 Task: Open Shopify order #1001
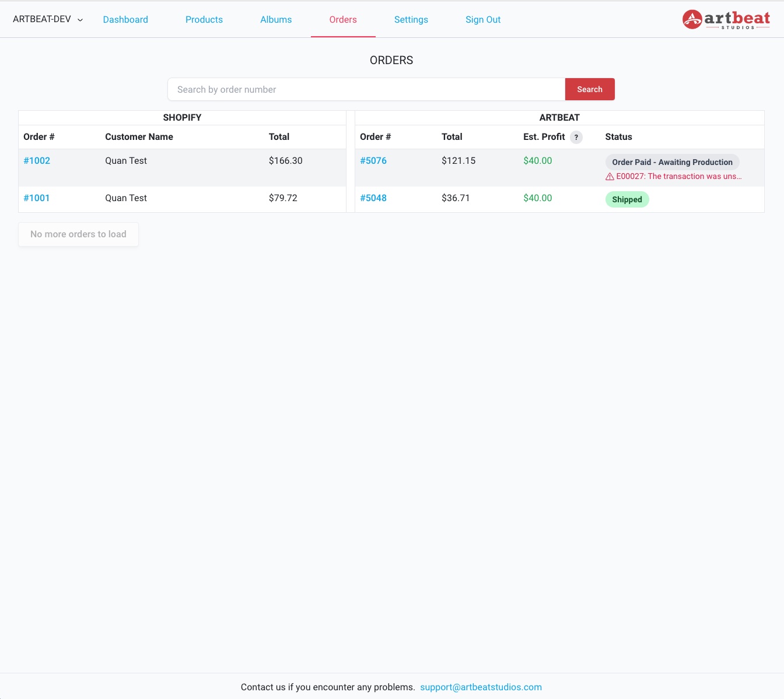pos(37,198)
